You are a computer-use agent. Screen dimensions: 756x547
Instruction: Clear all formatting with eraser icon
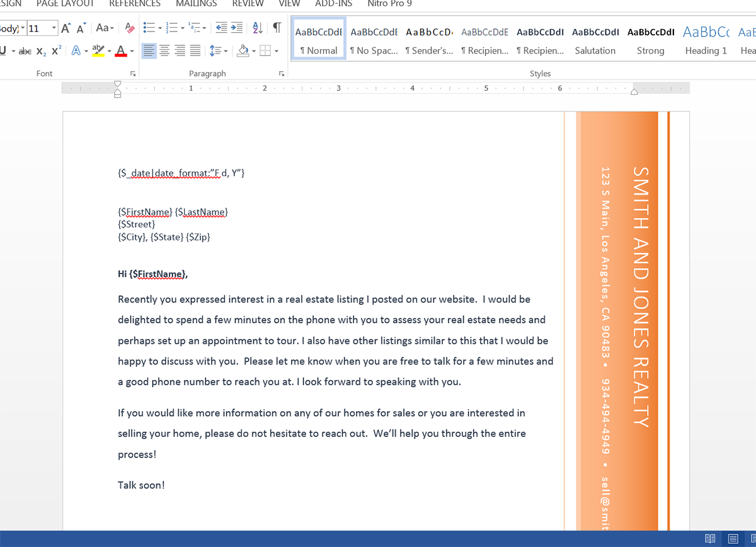(x=130, y=28)
